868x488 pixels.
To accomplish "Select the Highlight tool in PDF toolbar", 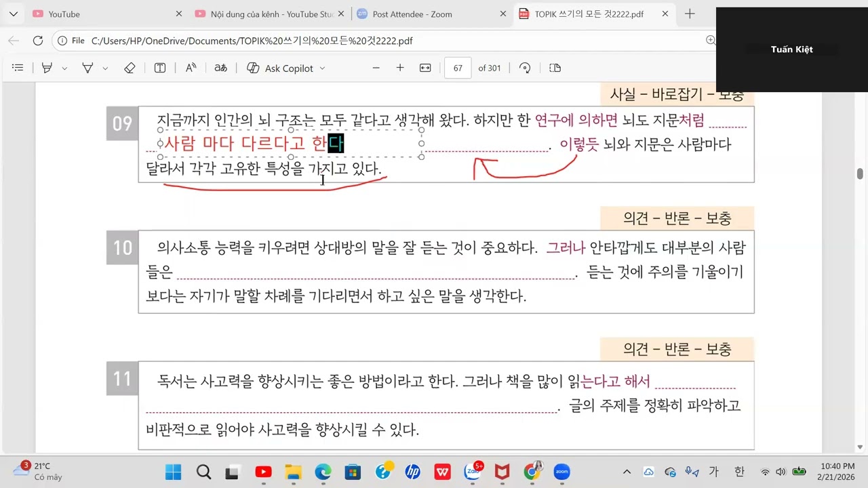I will coord(47,68).
